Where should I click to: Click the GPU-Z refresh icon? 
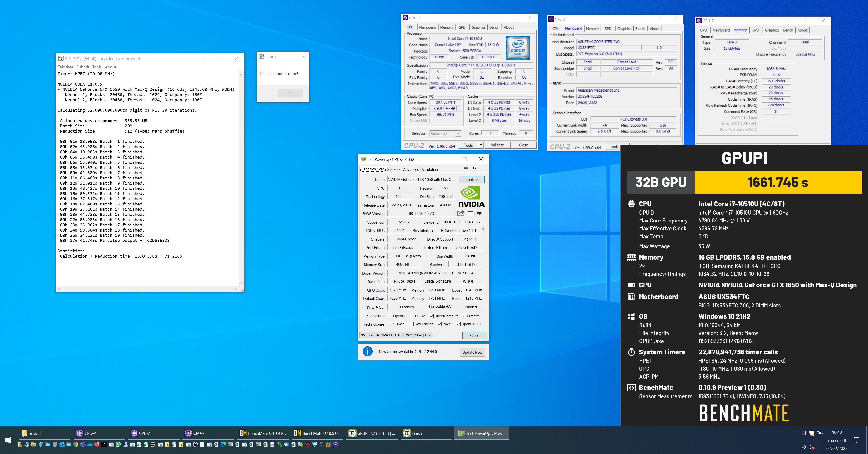(475, 168)
